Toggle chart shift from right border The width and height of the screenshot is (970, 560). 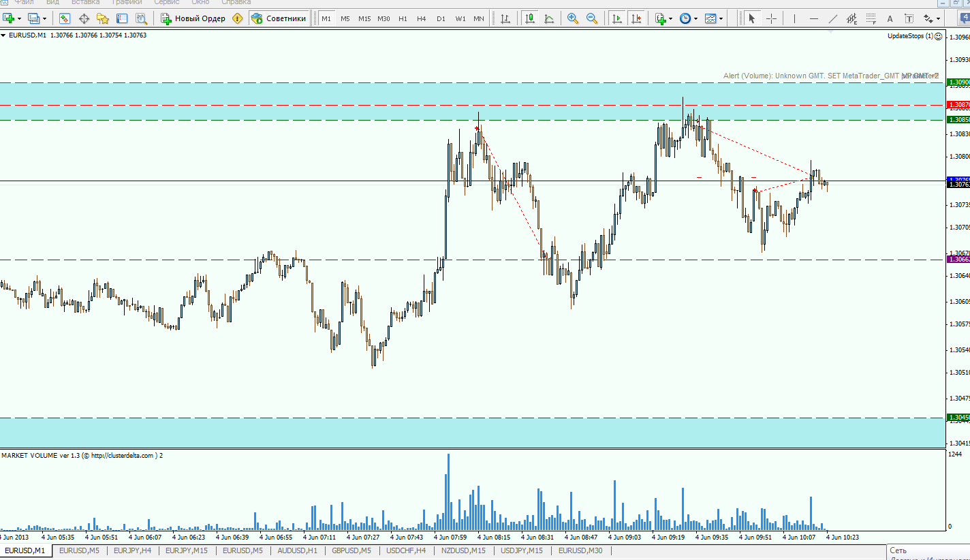(x=636, y=18)
